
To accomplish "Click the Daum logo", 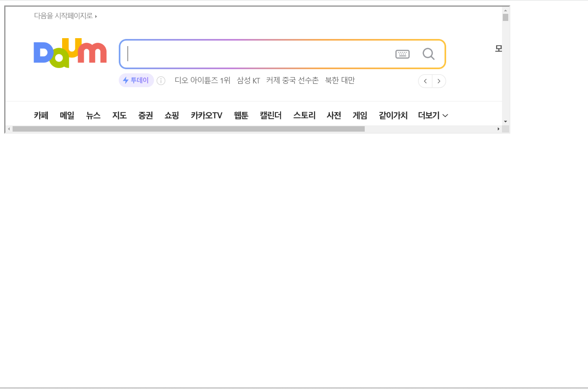I will click(x=70, y=53).
